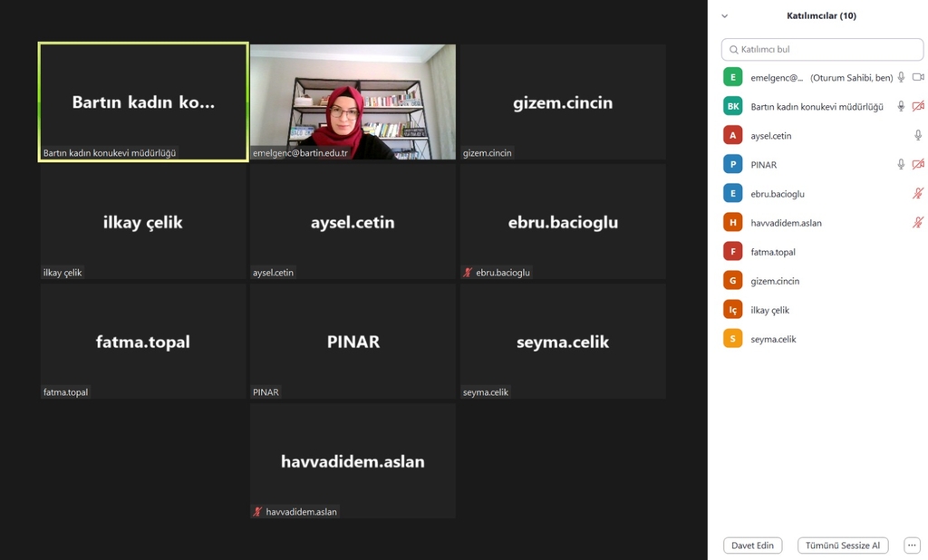This screenshot has width=928, height=560.
Task: Click the Katılımcı bul search field
Action: [822, 50]
